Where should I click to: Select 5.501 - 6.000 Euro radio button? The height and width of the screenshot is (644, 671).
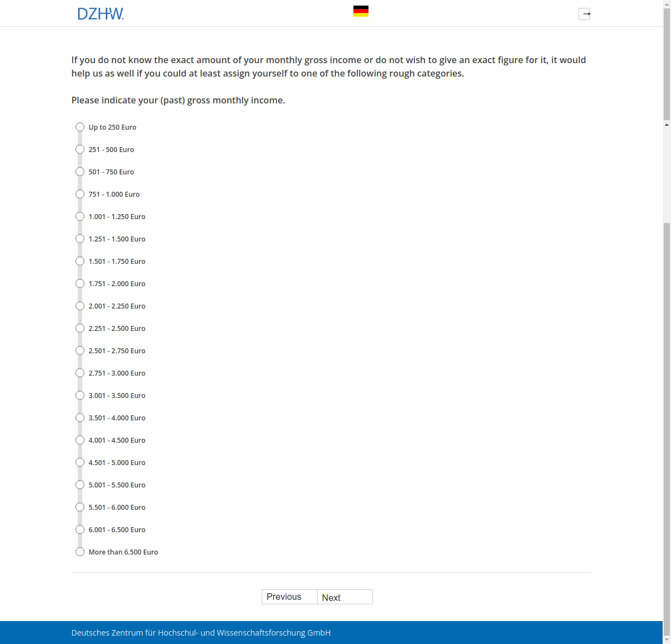(80, 508)
